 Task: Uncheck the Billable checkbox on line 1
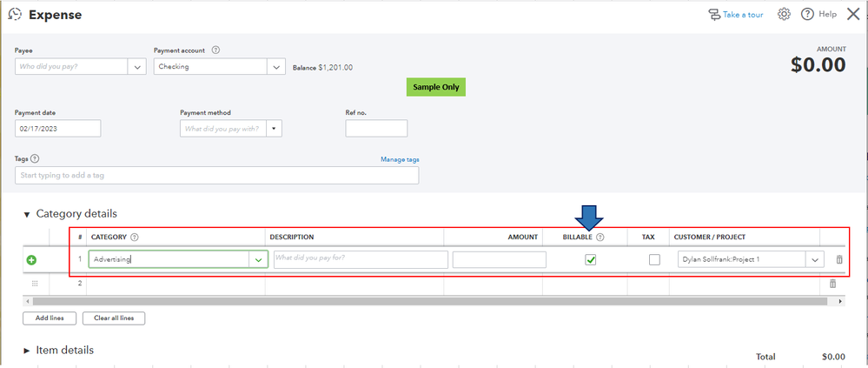point(591,259)
